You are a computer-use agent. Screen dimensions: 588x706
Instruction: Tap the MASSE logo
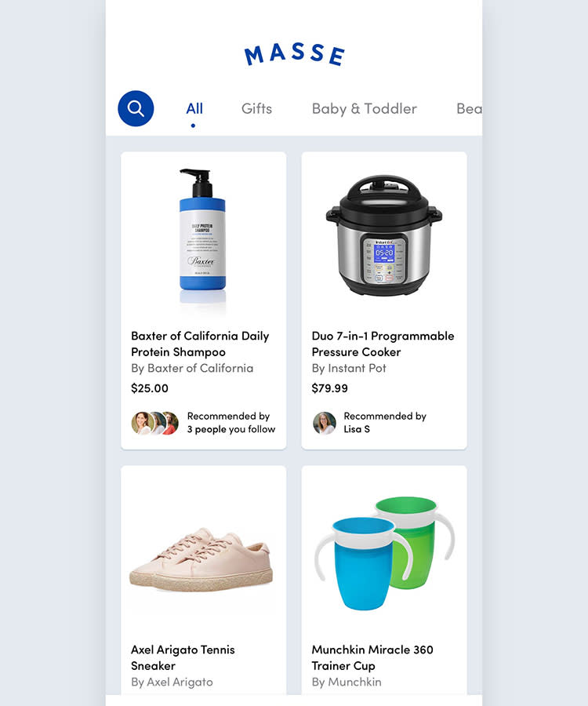point(294,54)
